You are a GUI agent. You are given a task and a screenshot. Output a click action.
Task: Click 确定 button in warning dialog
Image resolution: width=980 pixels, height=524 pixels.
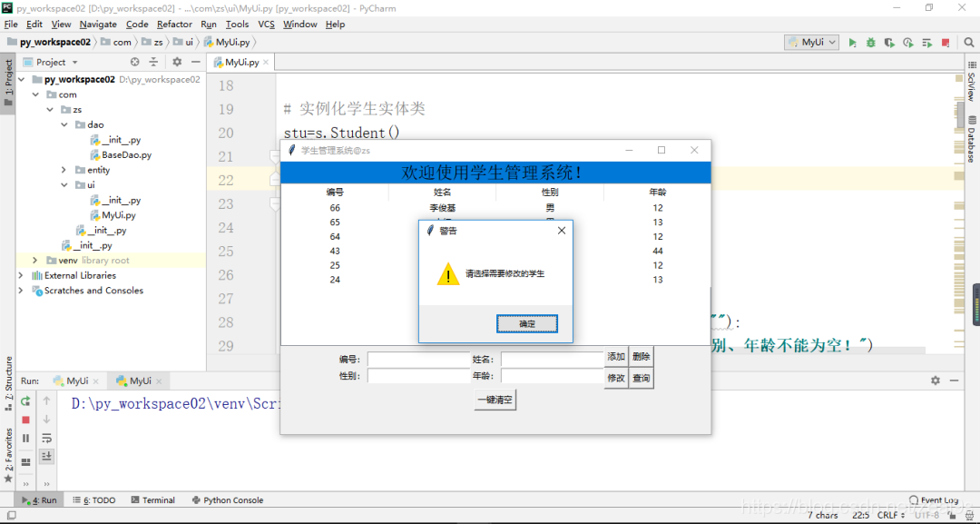[x=527, y=324]
